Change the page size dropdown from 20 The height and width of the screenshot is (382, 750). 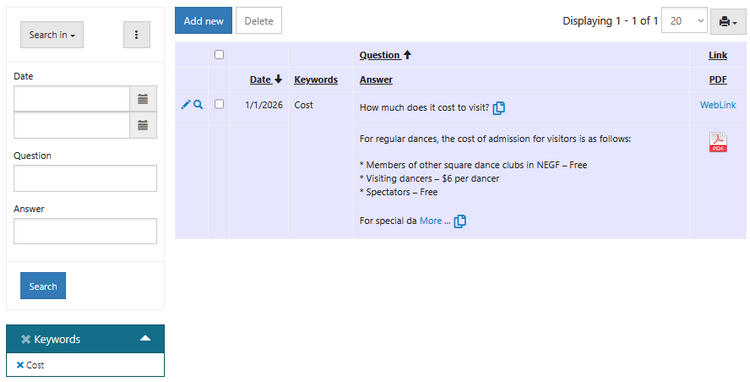click(x=684, y=21)
